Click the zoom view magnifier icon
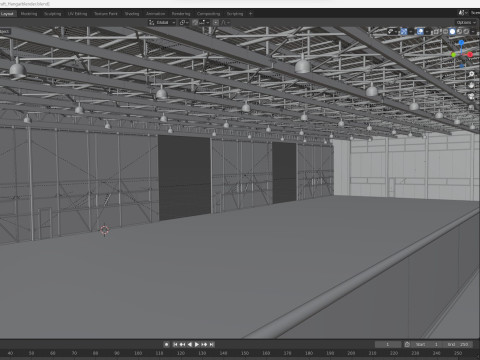 tap(471, 74)
